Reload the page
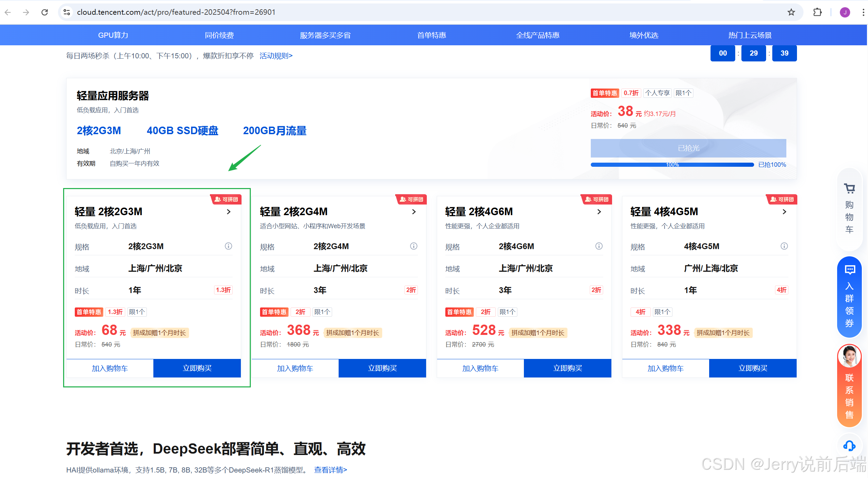This screenshot has height=478, width=868. click(x=45, y=12)
